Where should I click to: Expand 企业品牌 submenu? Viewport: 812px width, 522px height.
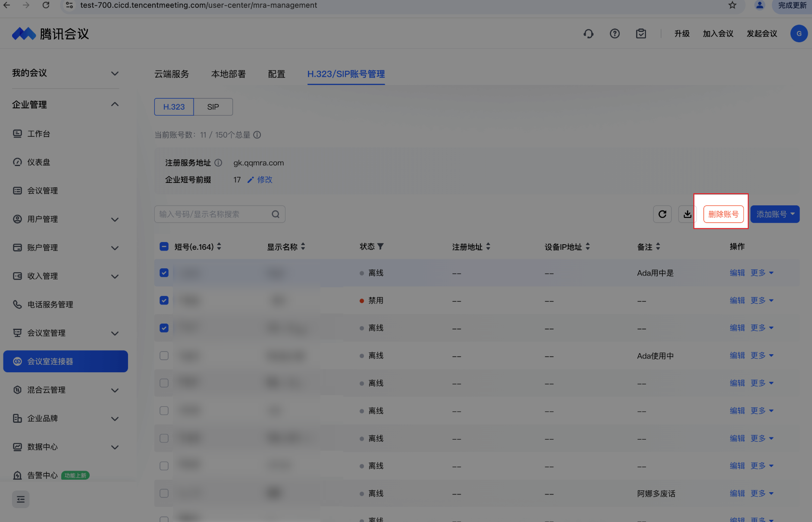coord(115,418)
